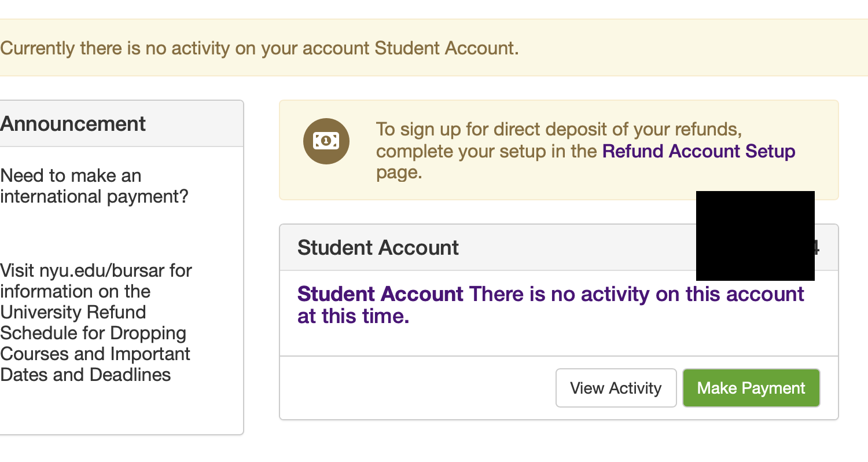Click the top 'Currently there is no activity' banner

point(259,48)
